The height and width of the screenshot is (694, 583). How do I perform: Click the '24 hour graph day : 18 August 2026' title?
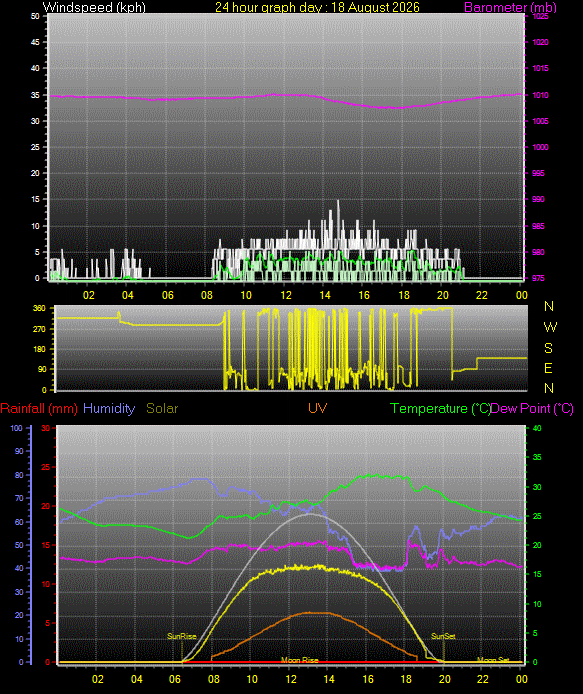pyautogui.click(x=317, y=7)
